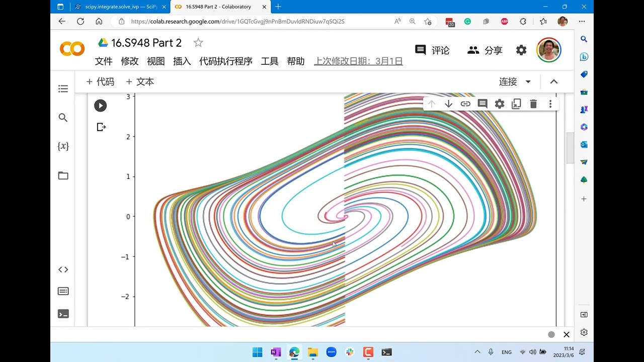Open more cell actions menu
Viewport: 644px width, 362px height.
pos(550,104)
